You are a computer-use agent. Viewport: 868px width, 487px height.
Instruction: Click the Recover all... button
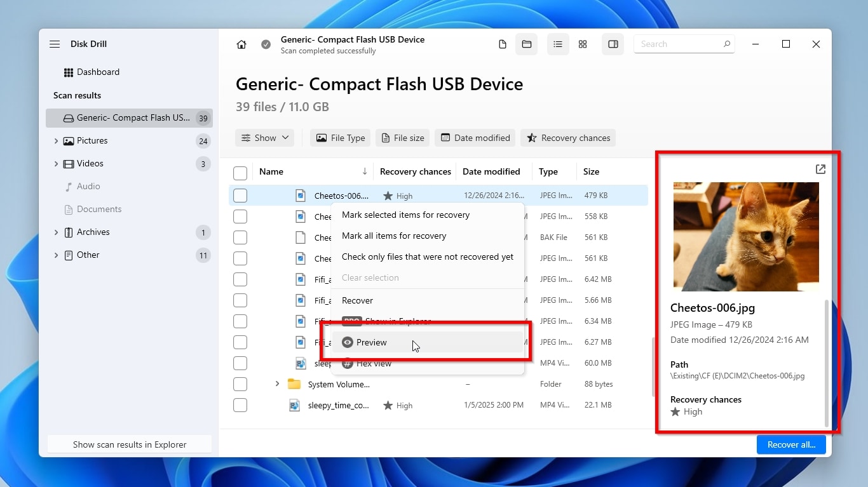tap(791, 444)
